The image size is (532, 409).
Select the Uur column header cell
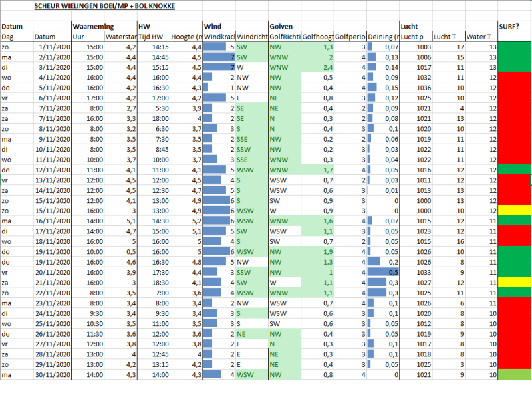click(88, 37)
